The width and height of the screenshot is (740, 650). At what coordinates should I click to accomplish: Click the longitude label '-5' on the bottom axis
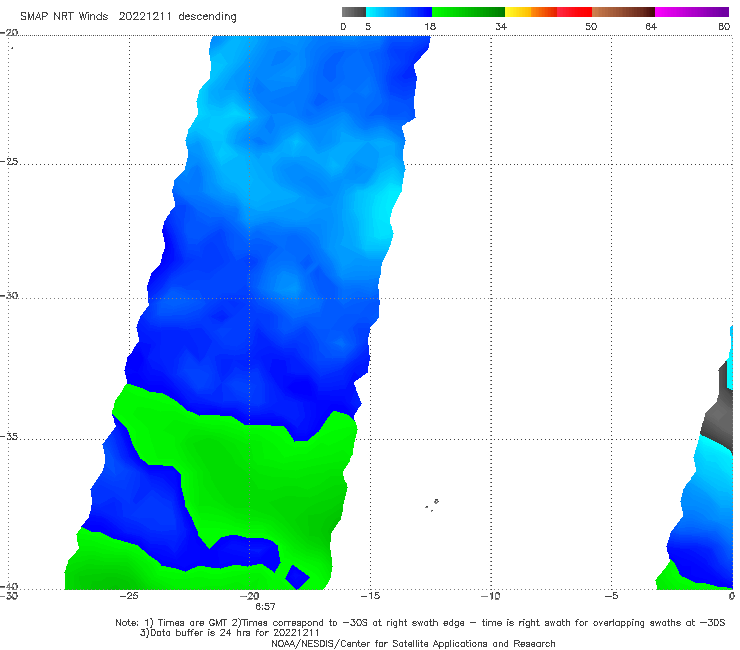[611, 596]
